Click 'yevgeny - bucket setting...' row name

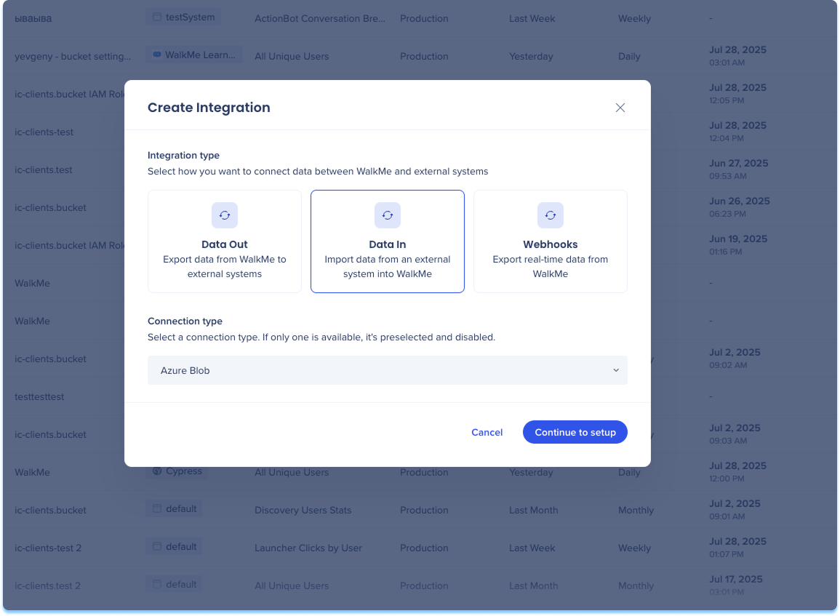point(73,56)
